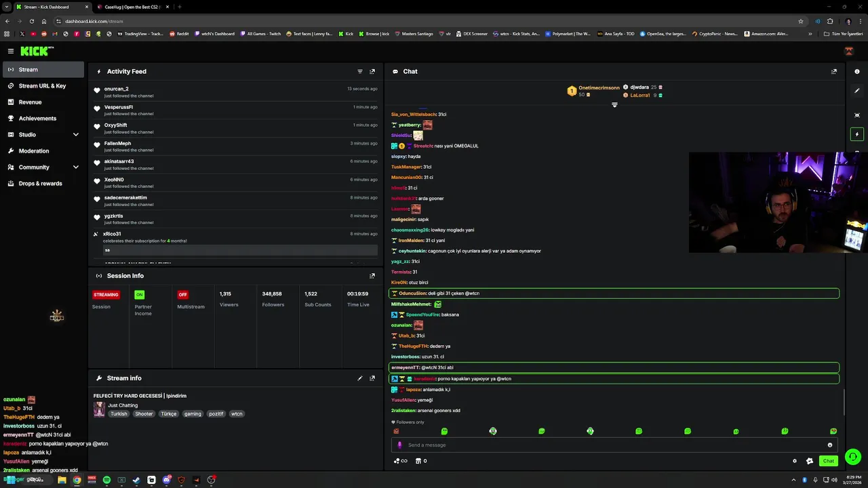Click the green Chat send button

[828, 461]
